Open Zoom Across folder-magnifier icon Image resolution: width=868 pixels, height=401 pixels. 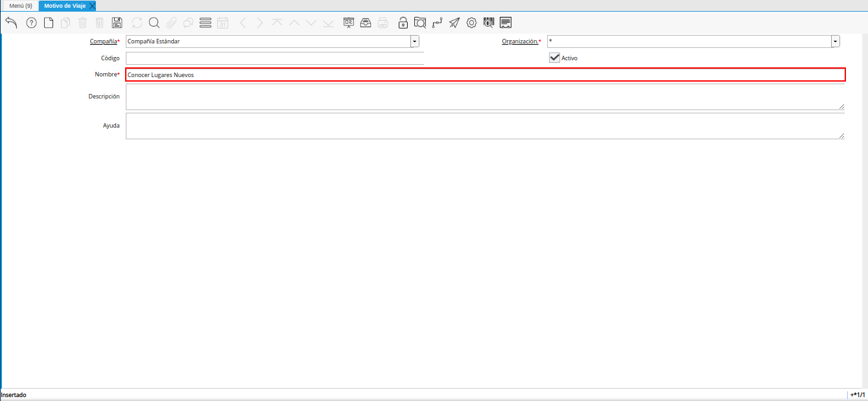coord(420,23)
